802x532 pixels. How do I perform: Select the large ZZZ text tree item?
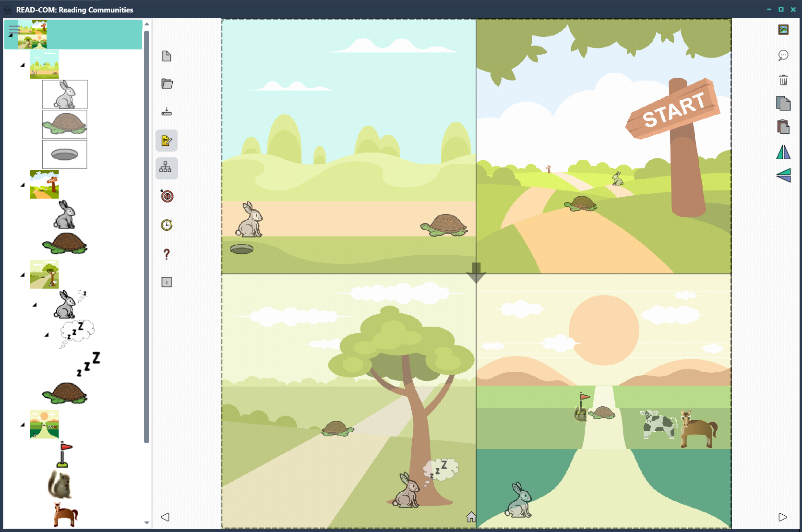pyautogui.click(x=89, y=364)
